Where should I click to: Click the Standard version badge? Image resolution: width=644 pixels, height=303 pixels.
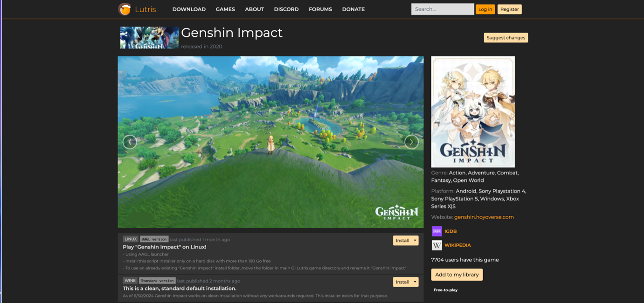[x=157, y=281]
